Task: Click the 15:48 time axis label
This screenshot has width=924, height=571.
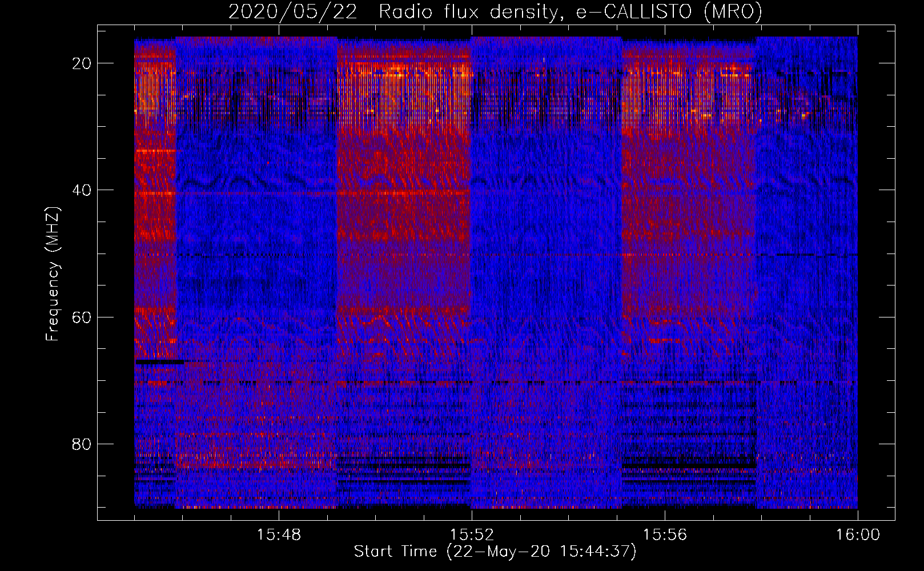Action: [x=279, y=535]
